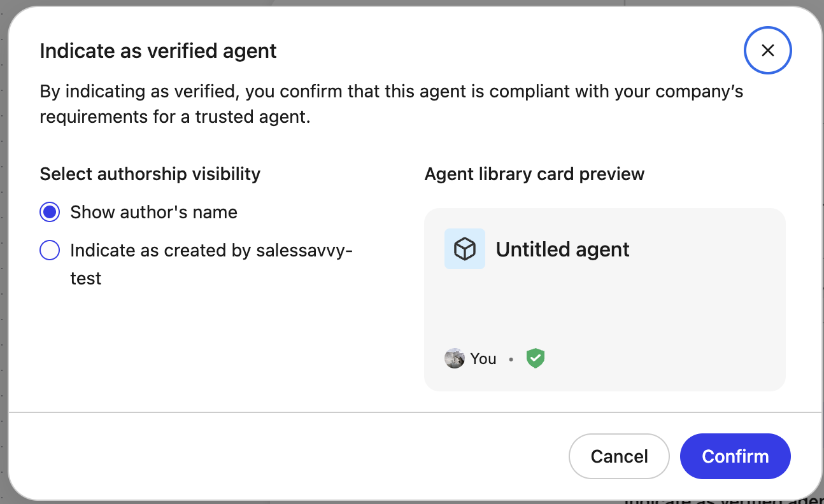The image size is (824, 504).
Task: Click the "Agent library card preview" heading
Action: [x=534, y=174]
